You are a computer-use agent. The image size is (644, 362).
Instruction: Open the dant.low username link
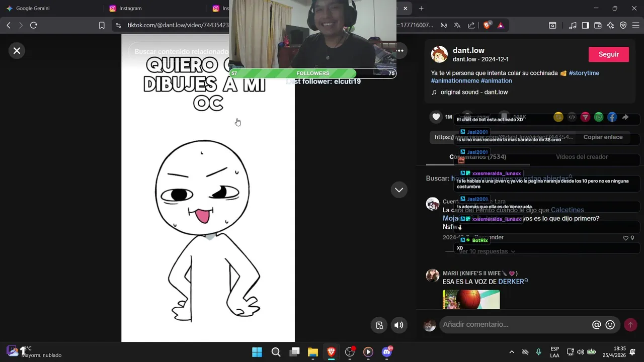[468, 50]
